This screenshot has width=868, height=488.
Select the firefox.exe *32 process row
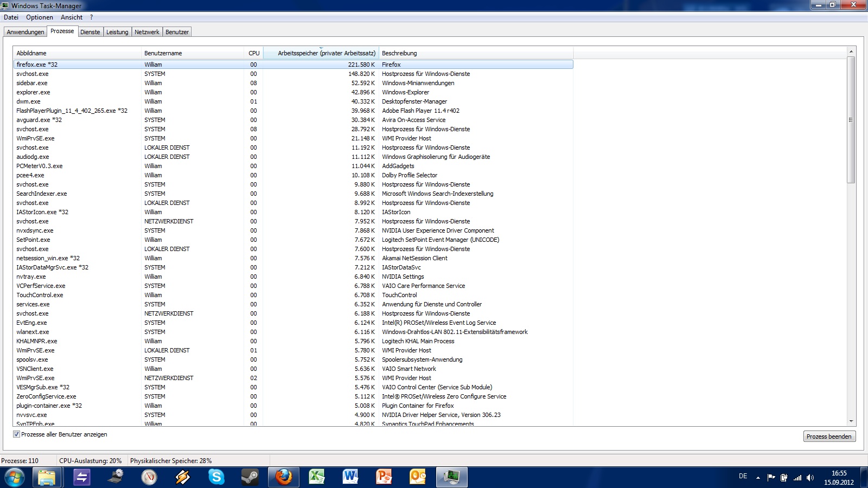(x=293, y=65)
